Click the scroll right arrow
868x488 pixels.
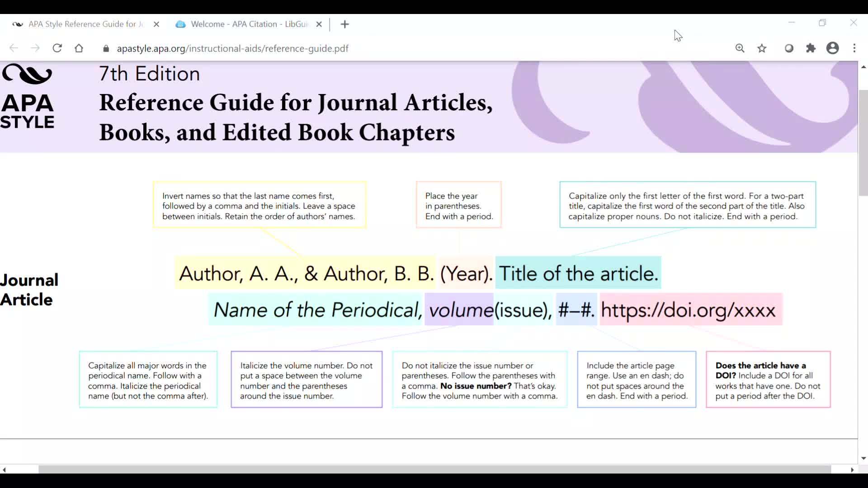point(853,470)
